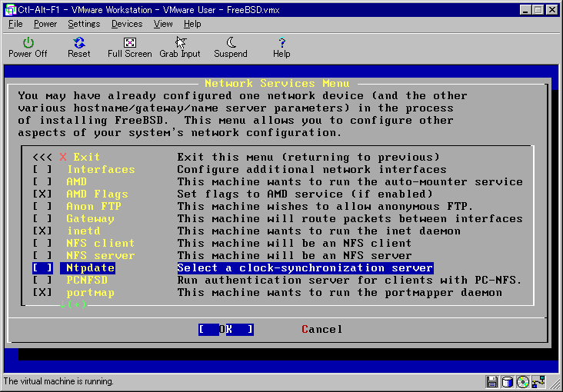Check the PCNFSD checkbox
The width and height of the screenshot is (563, 392).
point(42,281)
